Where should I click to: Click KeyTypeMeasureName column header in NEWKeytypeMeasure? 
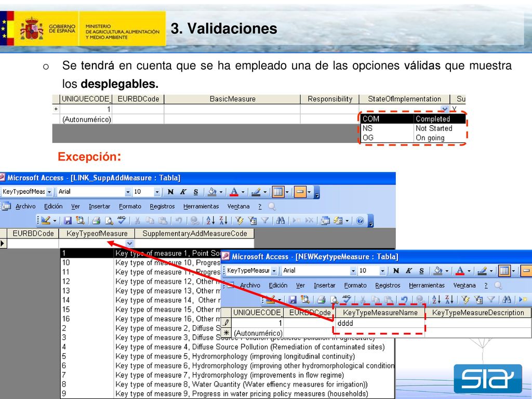pyautogui.click(x=380, y=312)
